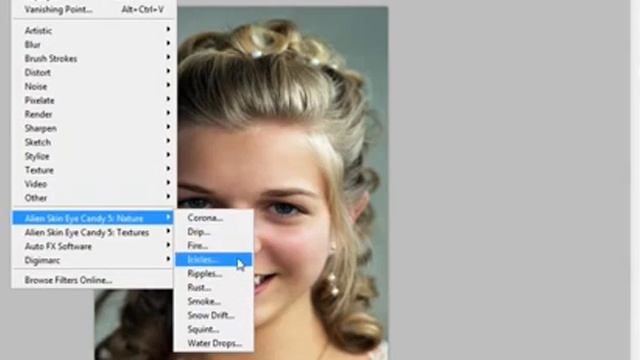Screen dimensions: 640x360
Task: Open the Brush Strokes submenu
Action: click(94, 58)
